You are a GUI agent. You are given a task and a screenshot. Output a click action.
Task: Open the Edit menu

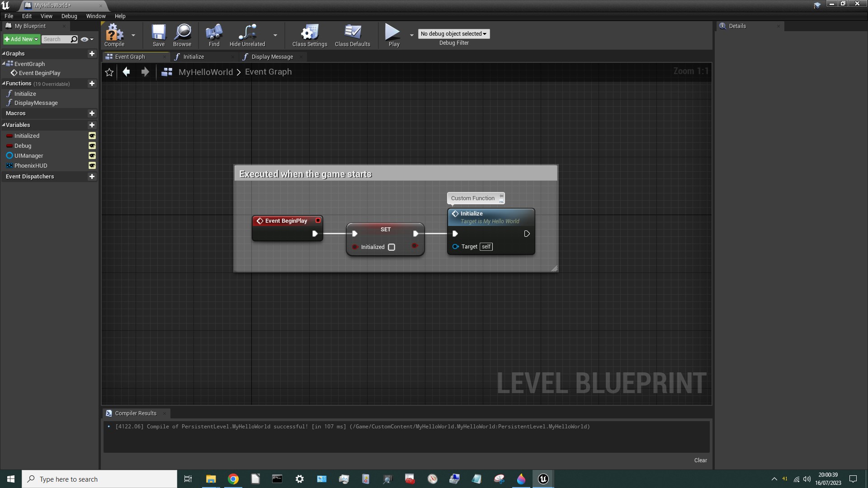(x=27, y=16)
